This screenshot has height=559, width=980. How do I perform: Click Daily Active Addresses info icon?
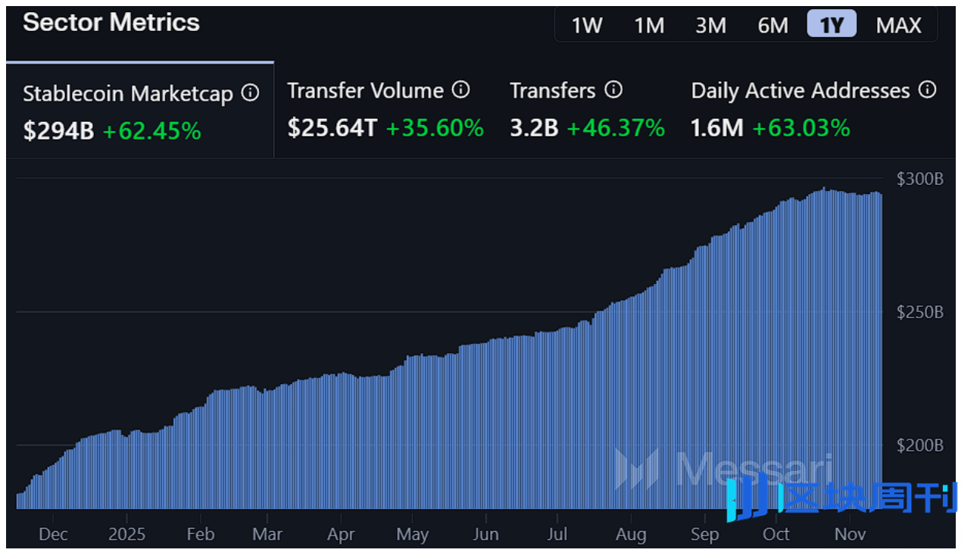(x=927, y=90)
